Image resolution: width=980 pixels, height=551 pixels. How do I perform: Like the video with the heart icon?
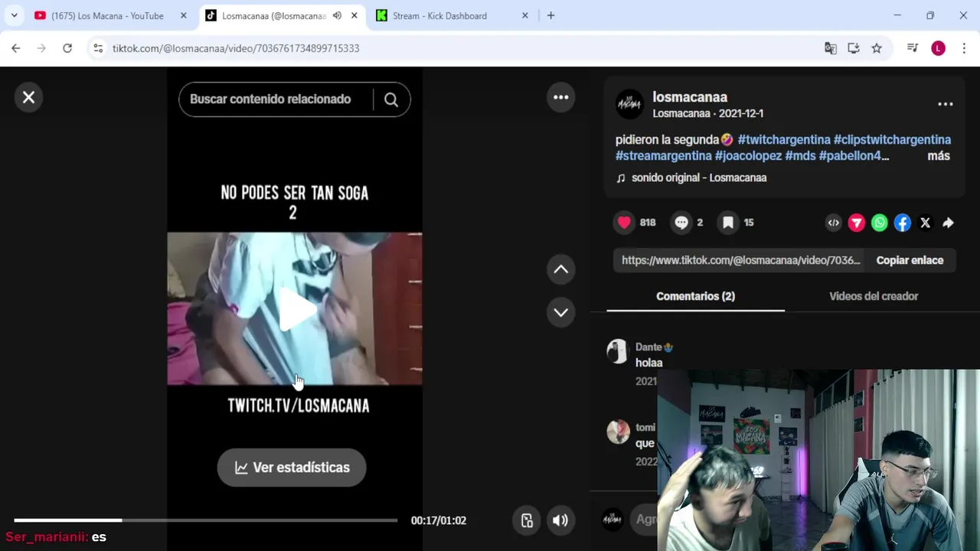(x=624, y=223)
